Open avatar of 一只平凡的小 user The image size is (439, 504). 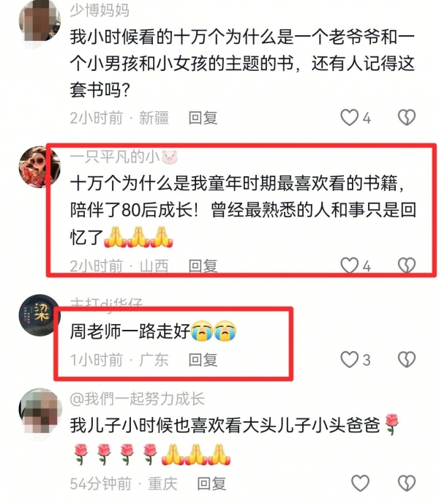(x=40, y=167)
